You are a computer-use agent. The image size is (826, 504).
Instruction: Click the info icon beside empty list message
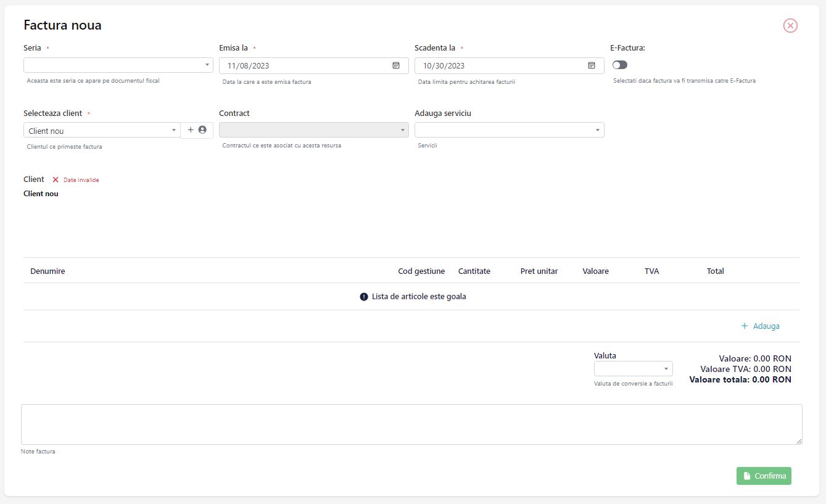[364, 297]
